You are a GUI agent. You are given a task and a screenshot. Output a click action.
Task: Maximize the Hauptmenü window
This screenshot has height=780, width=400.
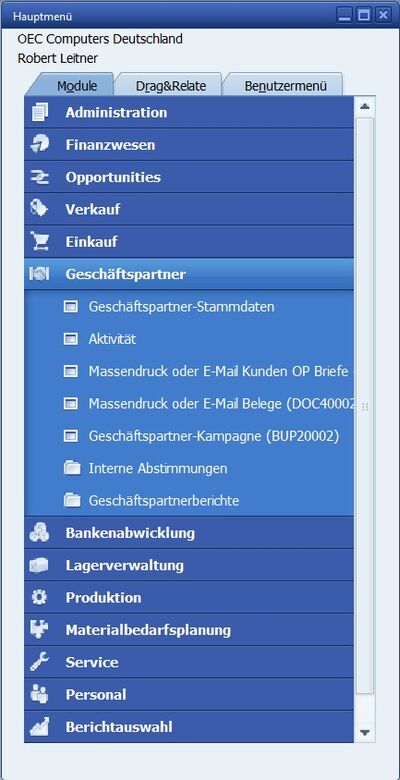click(364, 15)
